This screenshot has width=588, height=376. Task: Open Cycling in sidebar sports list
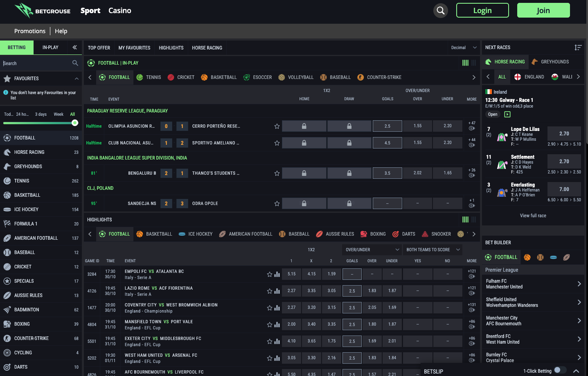[41, 353]
